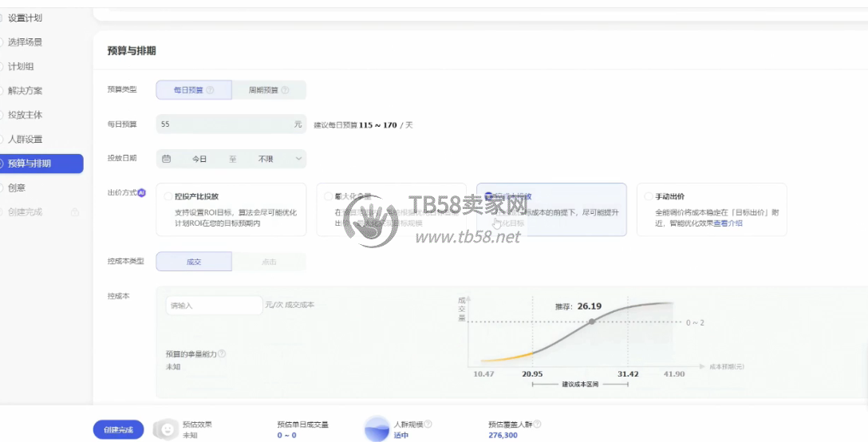The width and height of the screenshot is (868, 442).
Task: Select end date 不限 in date range
Action: 266,159
